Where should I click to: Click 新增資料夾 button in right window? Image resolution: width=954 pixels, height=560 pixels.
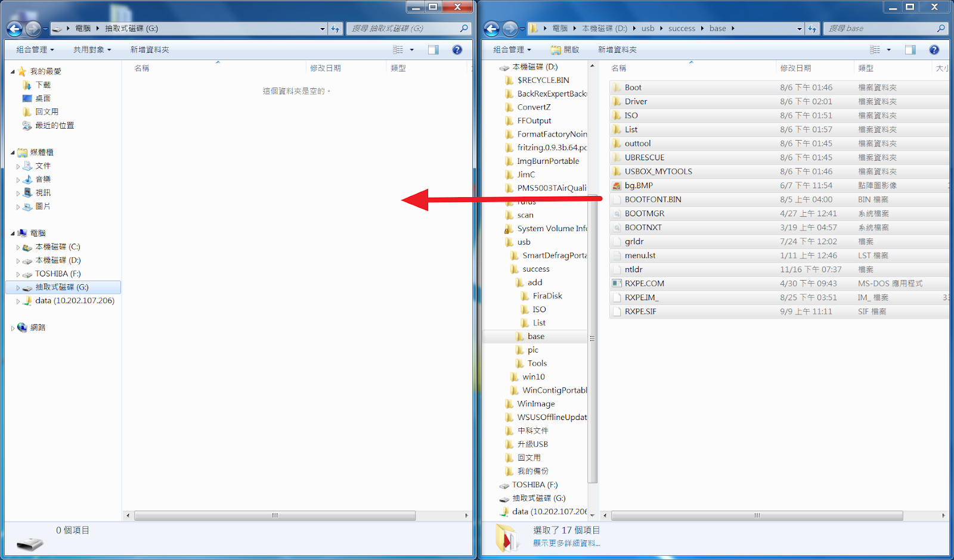(617, 50)
